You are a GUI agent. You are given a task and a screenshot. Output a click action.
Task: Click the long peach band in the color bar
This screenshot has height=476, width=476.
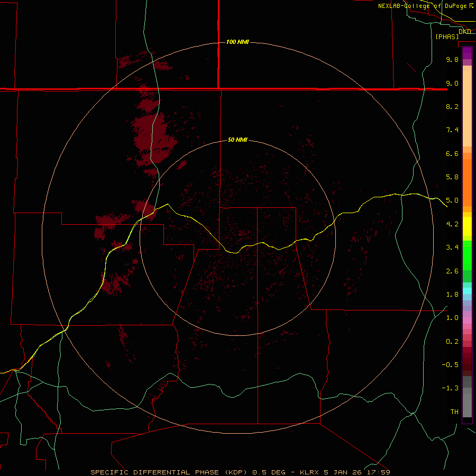467,108
